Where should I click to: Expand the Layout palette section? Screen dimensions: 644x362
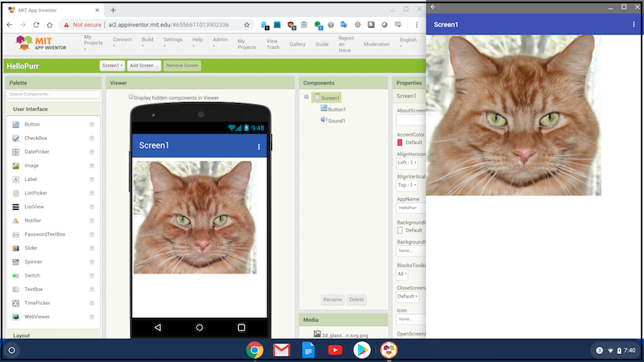53,335
